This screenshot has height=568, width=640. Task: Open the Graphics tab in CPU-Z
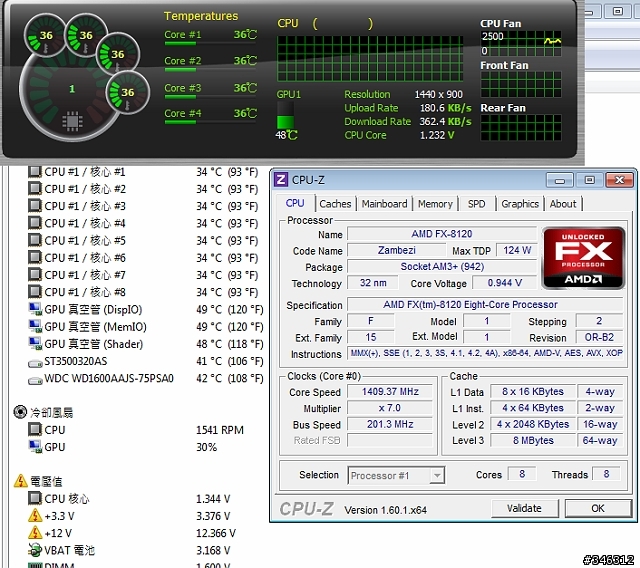pos(520,204)
